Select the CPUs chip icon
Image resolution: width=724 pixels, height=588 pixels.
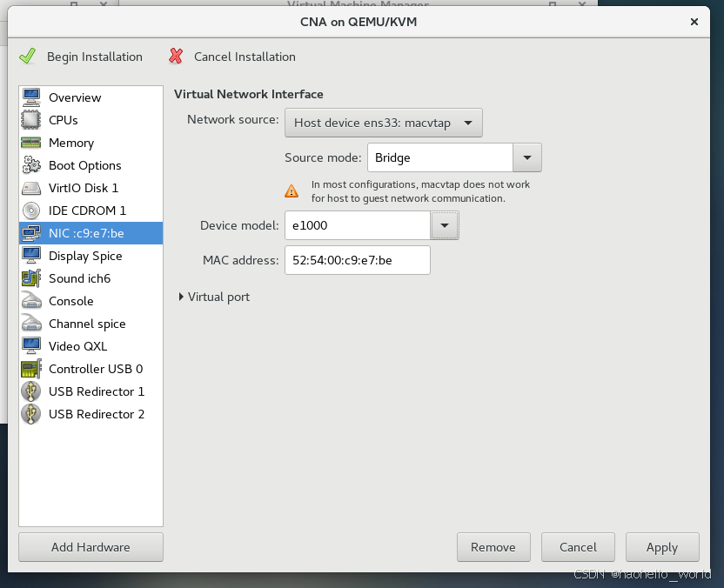pyautogui.click(x=31, y=120)
